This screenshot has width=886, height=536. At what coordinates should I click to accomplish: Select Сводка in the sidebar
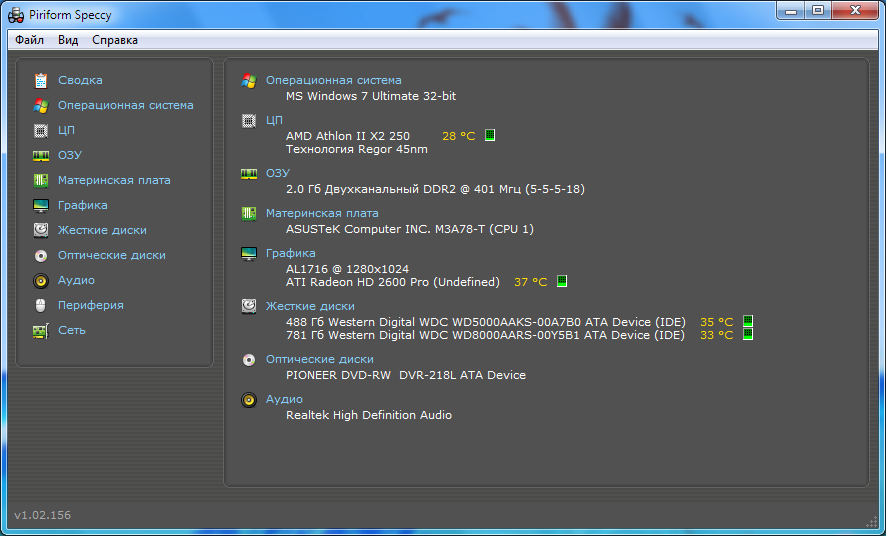pos(80,80)
